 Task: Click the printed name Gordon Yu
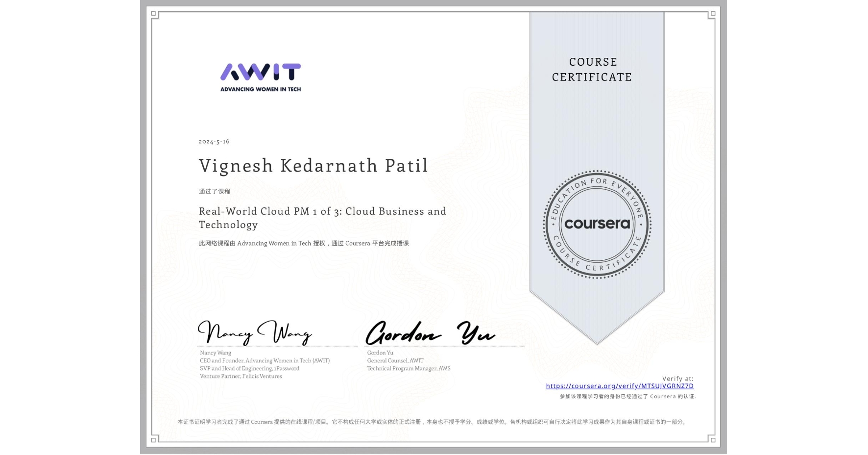[x=380, y=353]
